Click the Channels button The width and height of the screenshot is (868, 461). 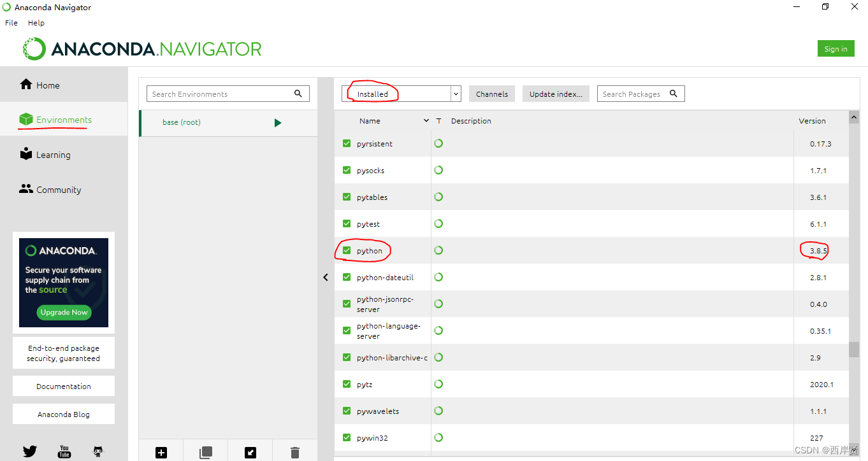492,94
